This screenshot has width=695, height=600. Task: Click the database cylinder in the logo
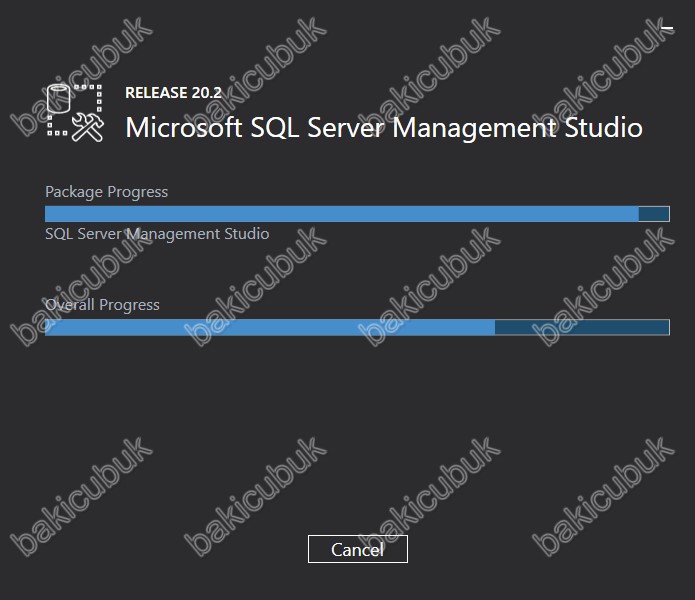(59, 98)
